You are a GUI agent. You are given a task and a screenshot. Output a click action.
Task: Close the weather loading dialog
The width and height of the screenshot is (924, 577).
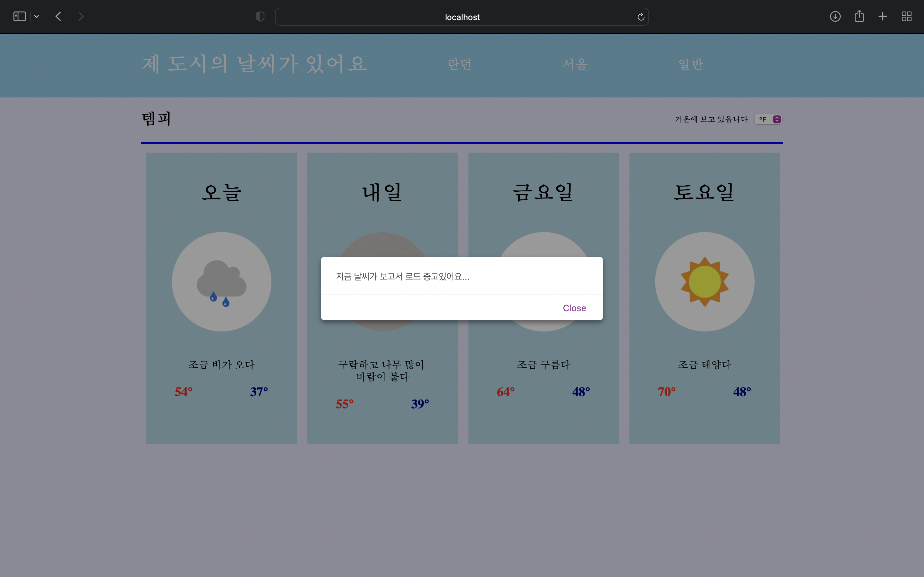(574, 308)
